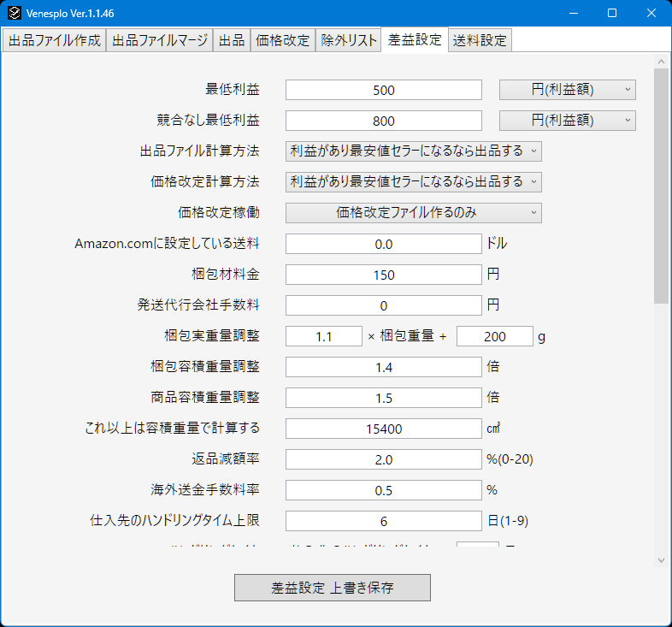The height and width of the screenshot is (627, 672).
Task: Switch to the 出品ファイル作成 tab
Action: (x=54, y=40)
